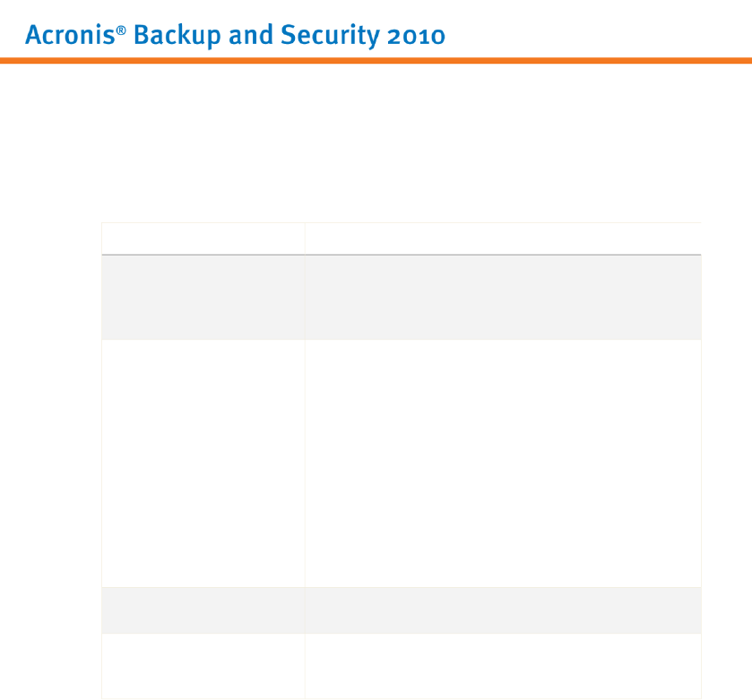This screenshot has width=752, height=700.
Task: Click the right cell of the thin gray row
Action: click(502, 609)
